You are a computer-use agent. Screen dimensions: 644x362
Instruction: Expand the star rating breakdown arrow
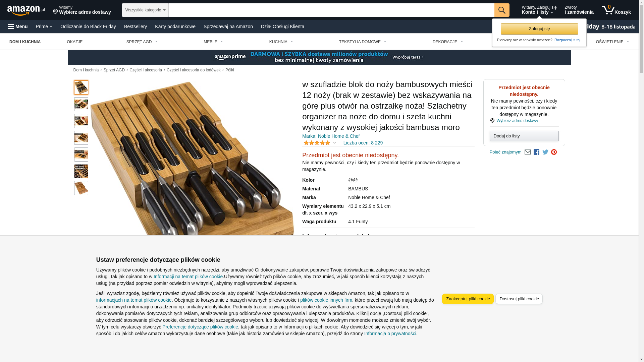click(334, 143)
